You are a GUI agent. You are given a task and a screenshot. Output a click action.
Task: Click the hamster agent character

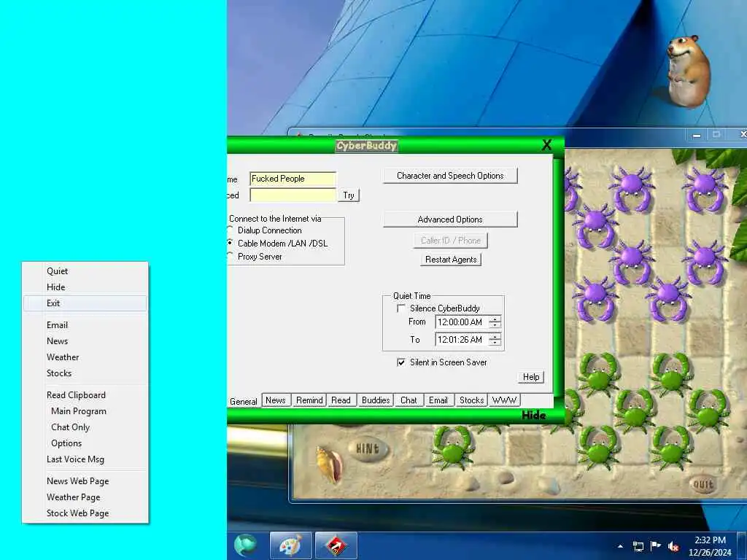tap(689, 71)
